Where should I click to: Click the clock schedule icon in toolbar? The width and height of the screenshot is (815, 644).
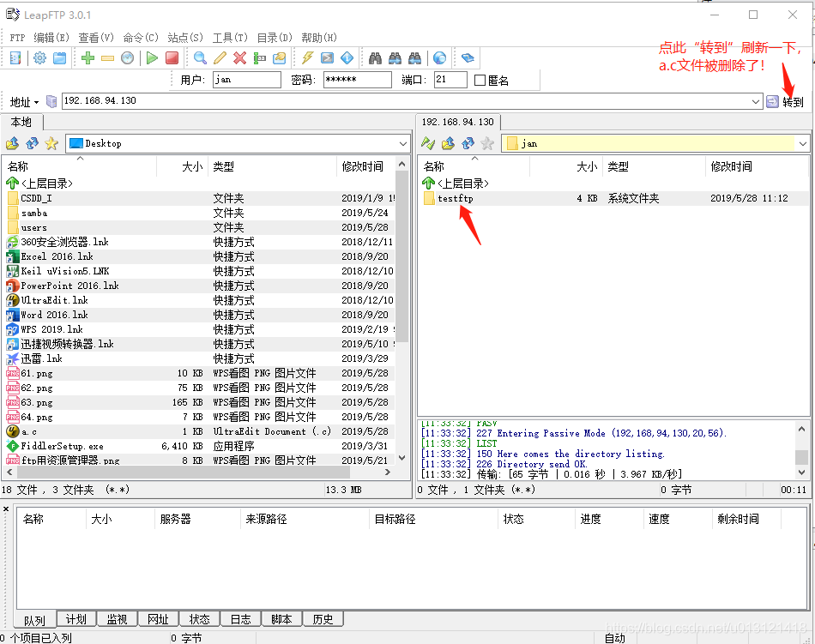coord(127,57)
